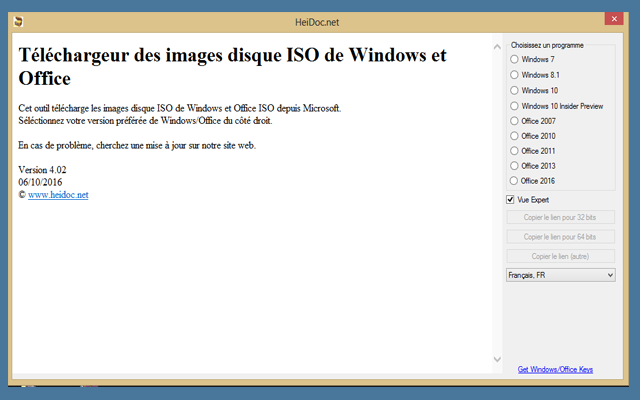The image size is (640, 400).
Task: Select the Windows 8.1 radio button
Action: [514, 75]
